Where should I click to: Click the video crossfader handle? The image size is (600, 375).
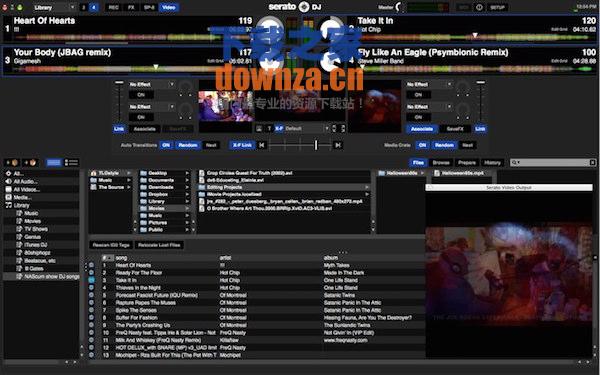(316, 145)
